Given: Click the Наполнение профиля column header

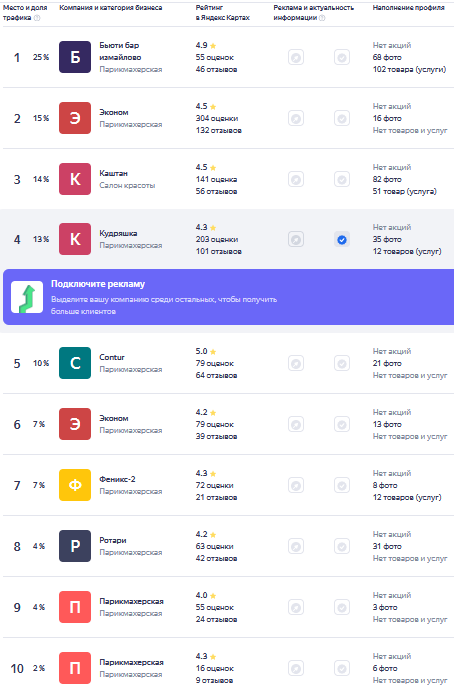Looking at the screenshot, I should coord(408,8).
